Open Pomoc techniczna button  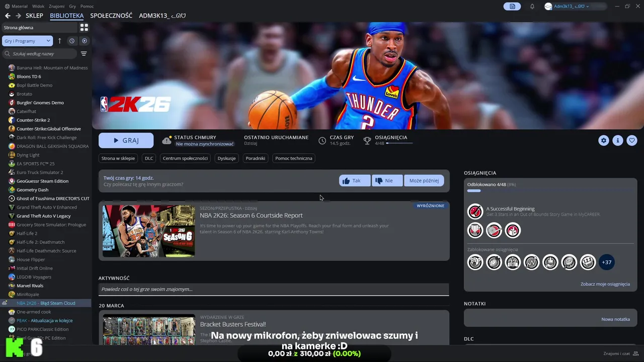294,158
